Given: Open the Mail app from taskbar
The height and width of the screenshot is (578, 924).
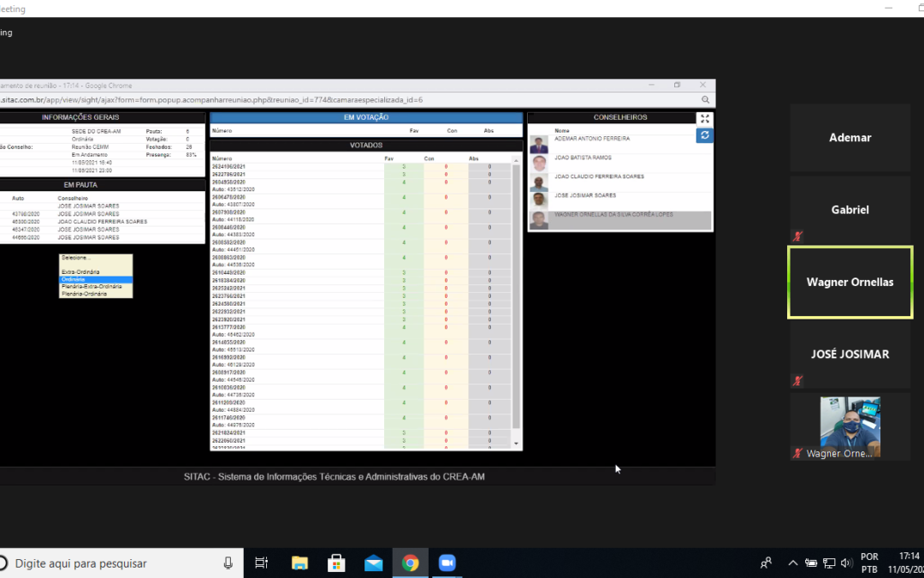Looking at the screenshot, I should 374,563.
